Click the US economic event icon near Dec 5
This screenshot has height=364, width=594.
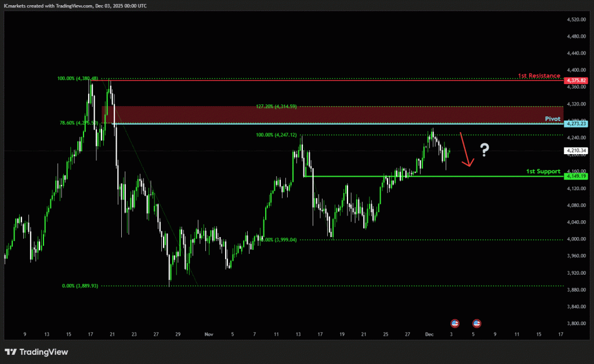(x=476, y=323)
